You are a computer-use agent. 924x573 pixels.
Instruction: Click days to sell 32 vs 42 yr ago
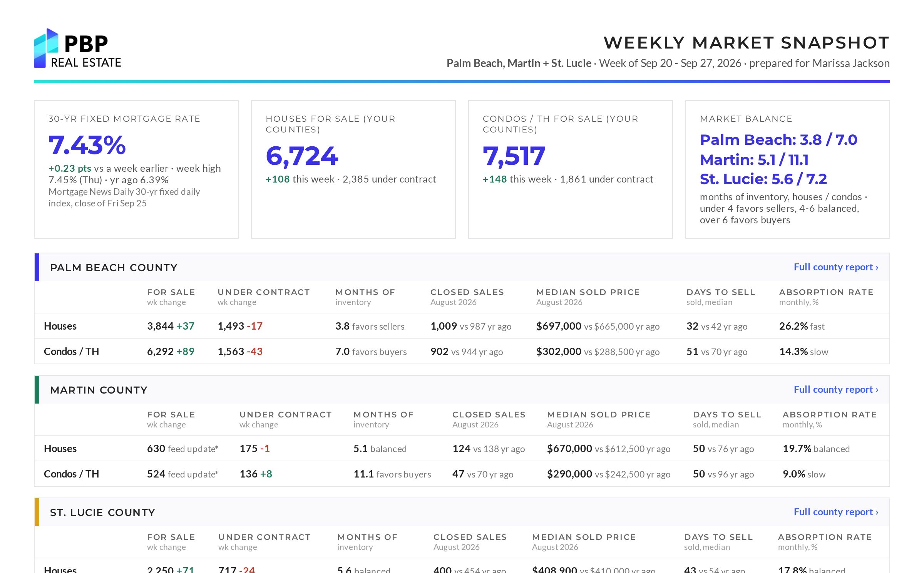pyautogui.click(x=717, y=326)
